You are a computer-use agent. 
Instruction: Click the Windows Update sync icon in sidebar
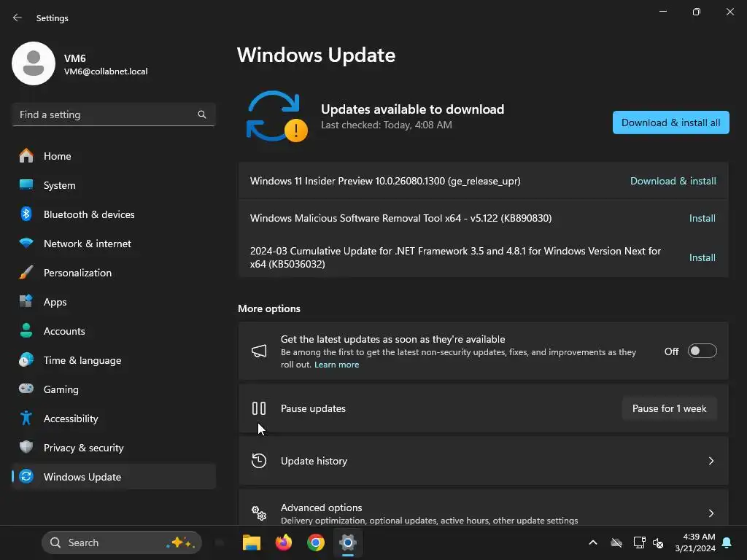(x=26, y=476)
